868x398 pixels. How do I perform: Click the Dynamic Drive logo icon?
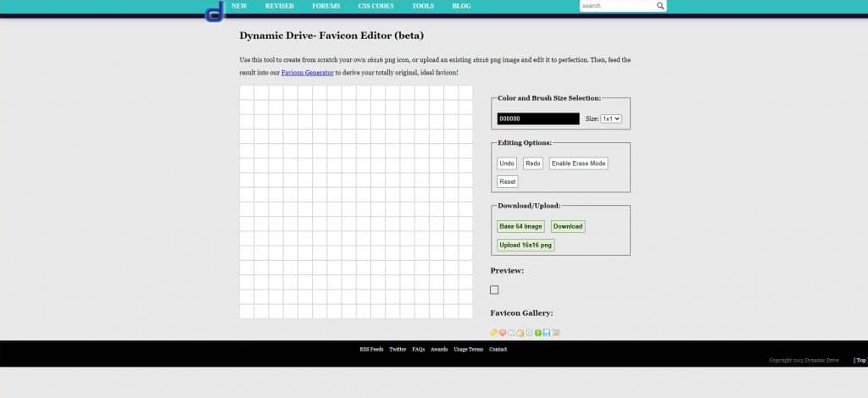[x=215, y=12]
